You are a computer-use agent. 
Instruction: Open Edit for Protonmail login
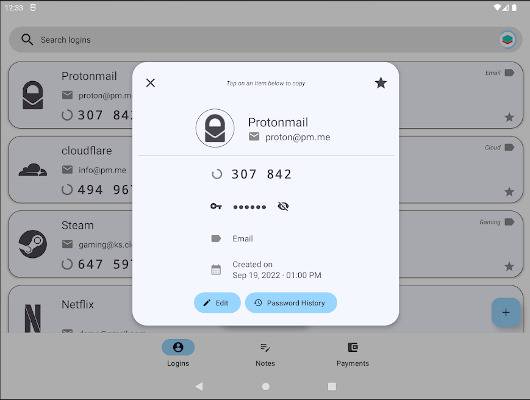point(217,303)
